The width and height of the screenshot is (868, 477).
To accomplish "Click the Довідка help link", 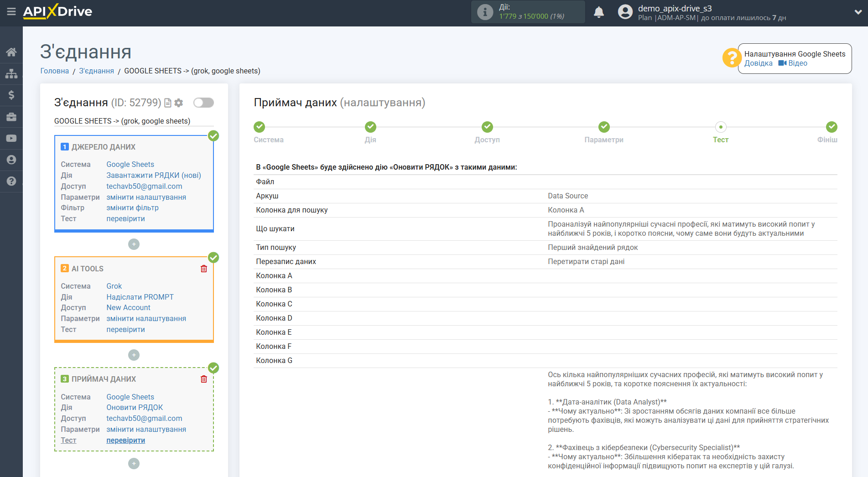I will [x=758, y=63].
